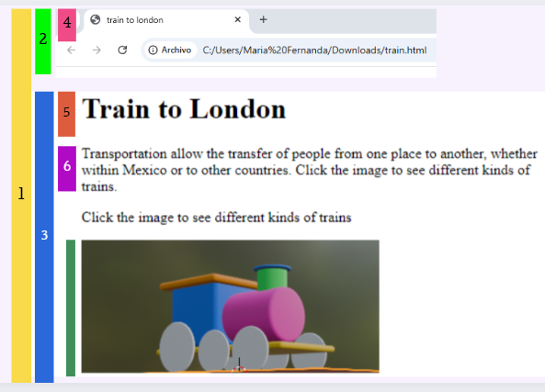Image resolution: width=545 pixels, height=392 pixels.
Task: Click the bright green block labeled 2
Action: [x=43, y=41]
